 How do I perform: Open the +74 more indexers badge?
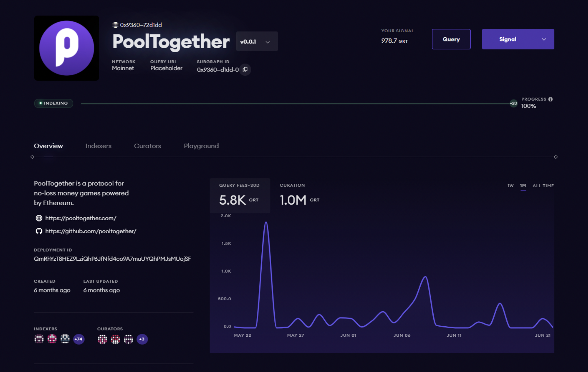coord(79,339)
